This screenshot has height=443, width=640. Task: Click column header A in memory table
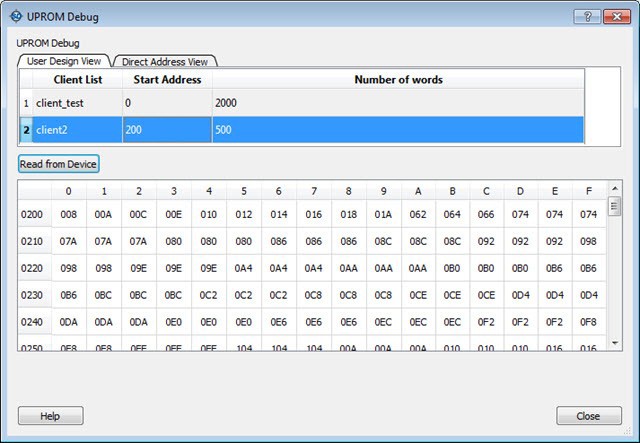(x=417, y=191)
